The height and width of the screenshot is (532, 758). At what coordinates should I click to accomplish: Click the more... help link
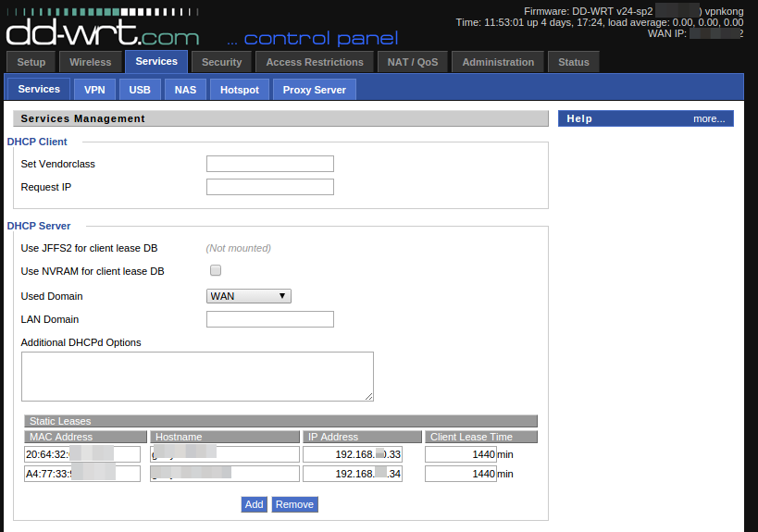(709, 118)
